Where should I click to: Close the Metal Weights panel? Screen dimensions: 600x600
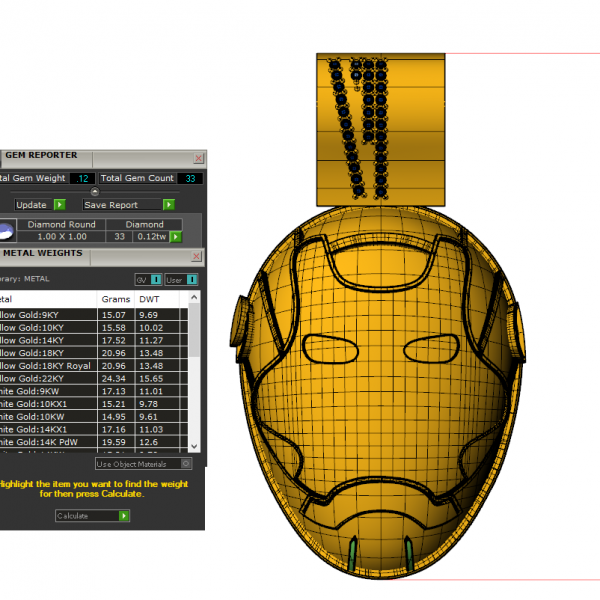click(x=198, y=256)
